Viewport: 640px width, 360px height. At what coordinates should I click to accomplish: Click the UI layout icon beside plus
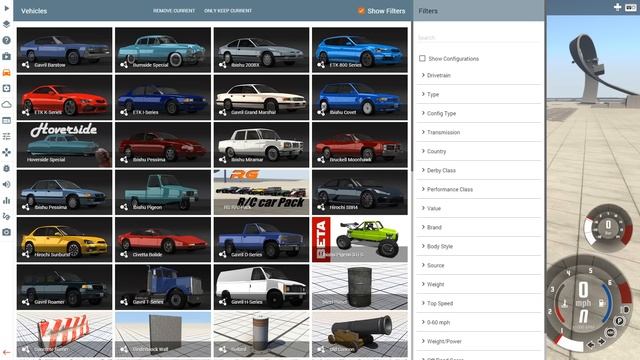631,7
